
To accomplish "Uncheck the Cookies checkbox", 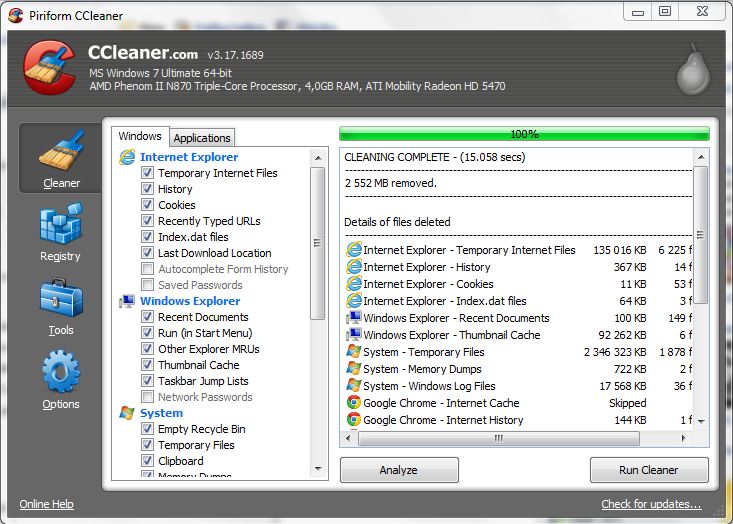I will 147,204.
